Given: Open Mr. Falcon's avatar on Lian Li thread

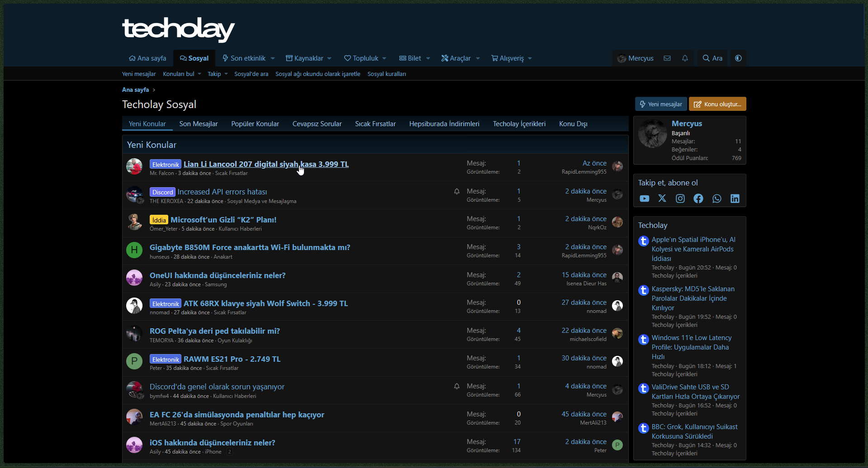Looking at the screenshot, I should [134, 166].
